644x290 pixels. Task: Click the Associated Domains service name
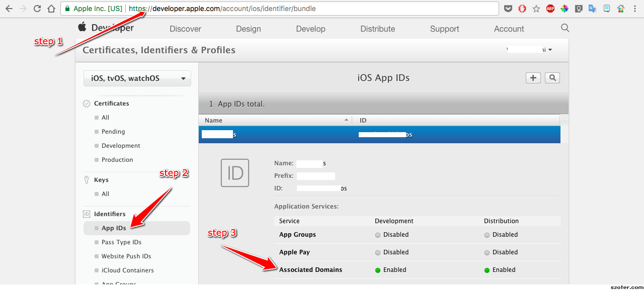310,270
